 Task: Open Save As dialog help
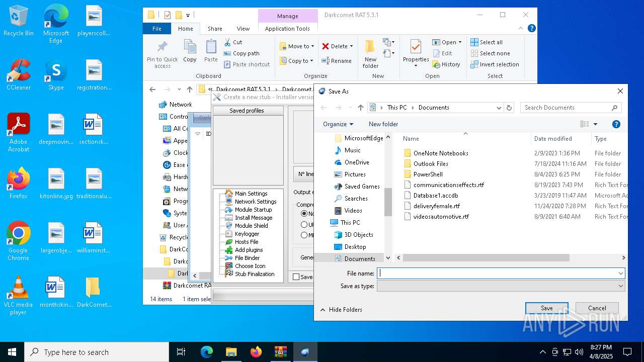616,124
